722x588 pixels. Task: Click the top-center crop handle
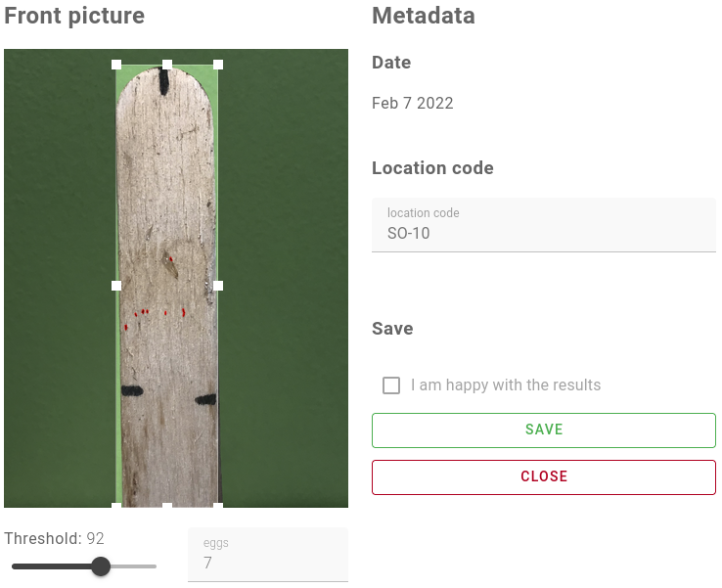coord(167,65)
